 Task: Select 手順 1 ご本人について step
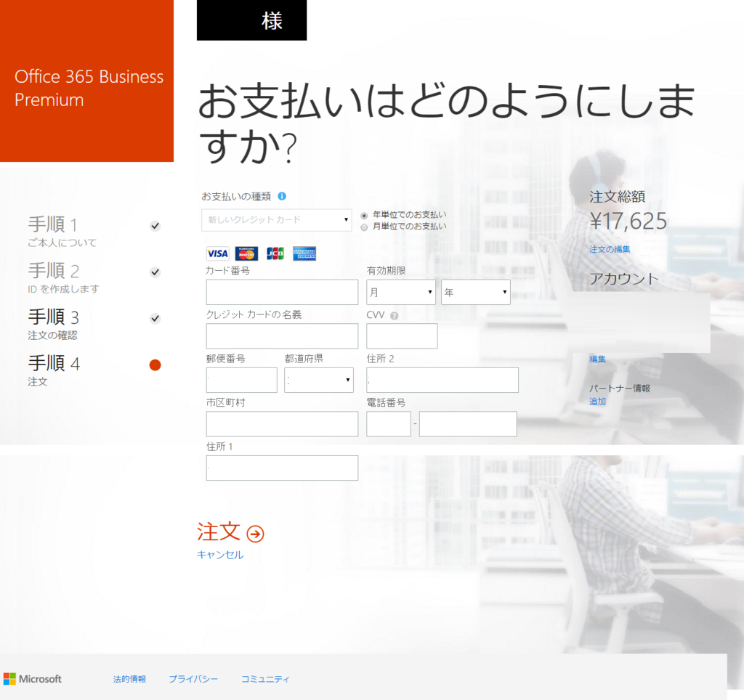pyautogui.click(x=94, y=232)
